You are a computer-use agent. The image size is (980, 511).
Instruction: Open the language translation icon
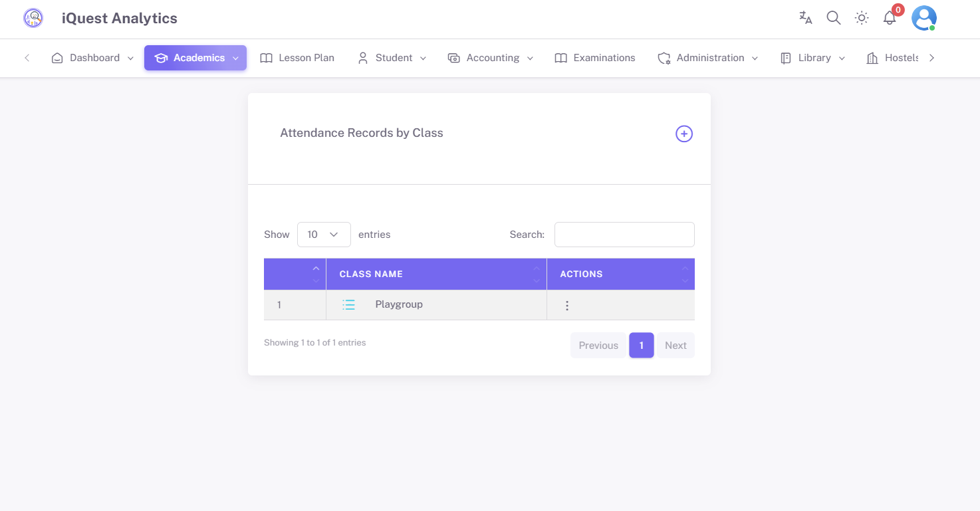pos(805,18)
